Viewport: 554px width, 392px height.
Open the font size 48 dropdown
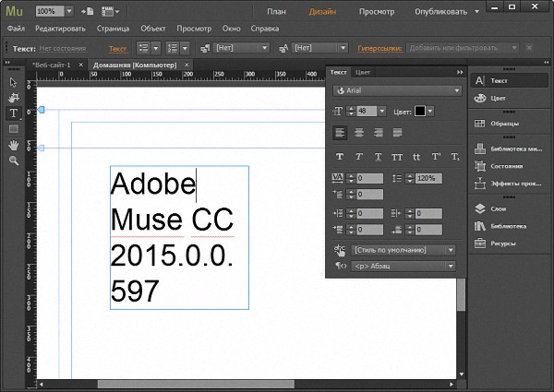[382, 112]
